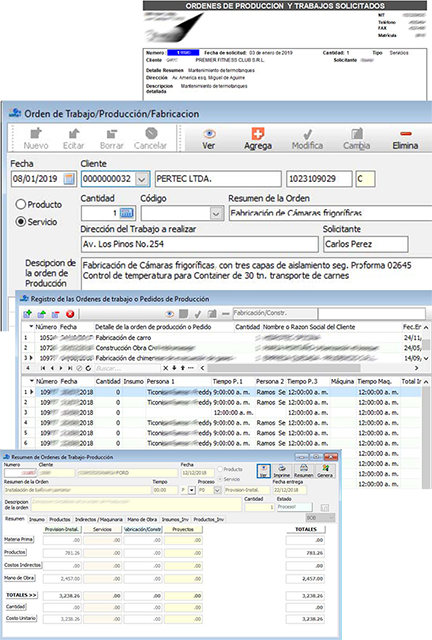Click the Mano de Obra row button
This screenshot has width=432, height=640.
point(19,578)
